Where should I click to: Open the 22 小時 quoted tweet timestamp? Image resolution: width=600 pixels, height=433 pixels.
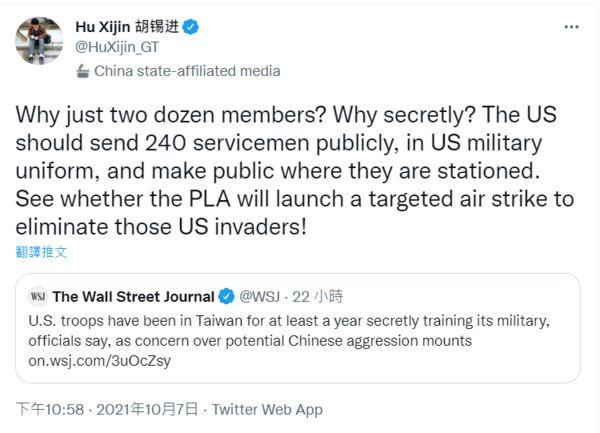[316, 296]
